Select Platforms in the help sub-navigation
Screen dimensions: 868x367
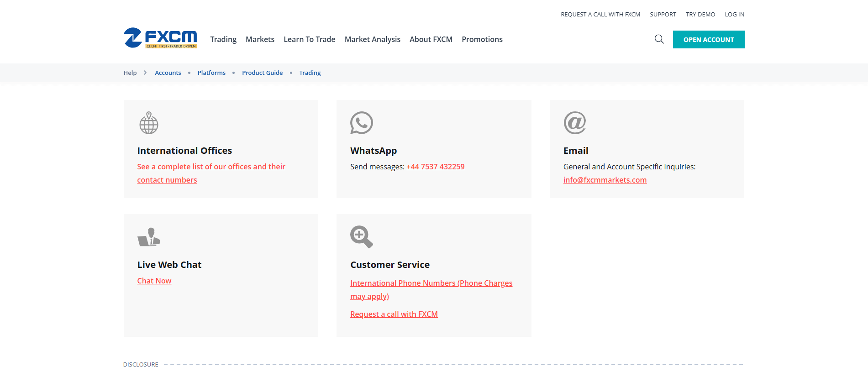coord(211,73)
